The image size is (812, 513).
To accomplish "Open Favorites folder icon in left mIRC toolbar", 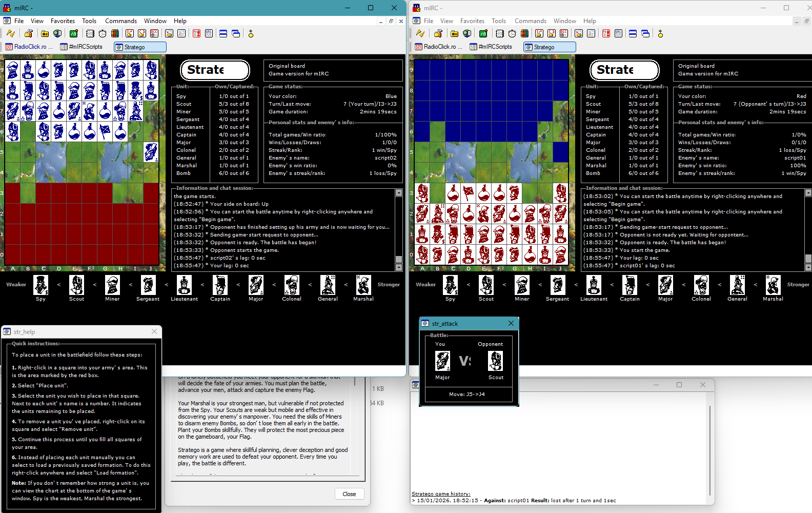I will pyautogui.click(x=45, y=33).
